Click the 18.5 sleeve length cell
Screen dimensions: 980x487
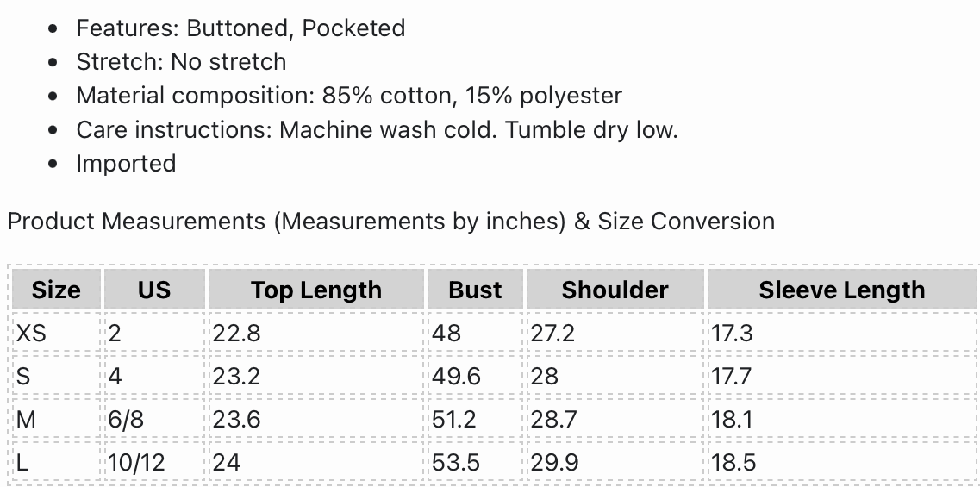(733, 462)
